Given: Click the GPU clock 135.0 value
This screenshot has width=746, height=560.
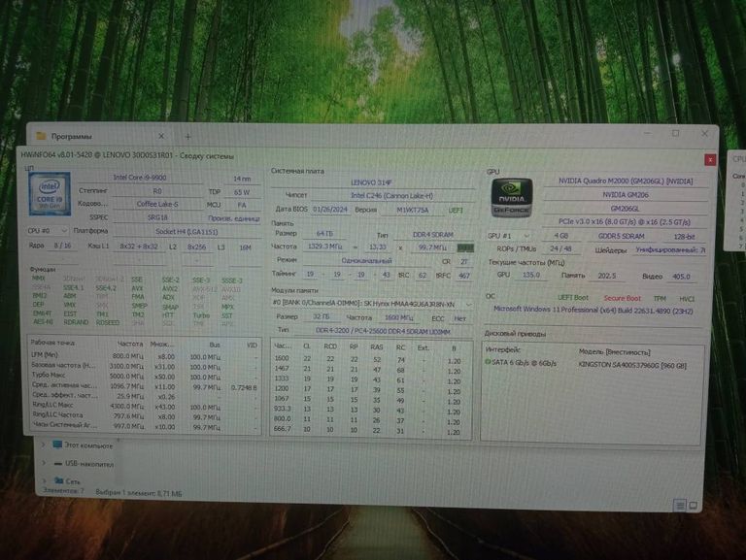Looking at the screenshot, I should (x=530, y=275).
